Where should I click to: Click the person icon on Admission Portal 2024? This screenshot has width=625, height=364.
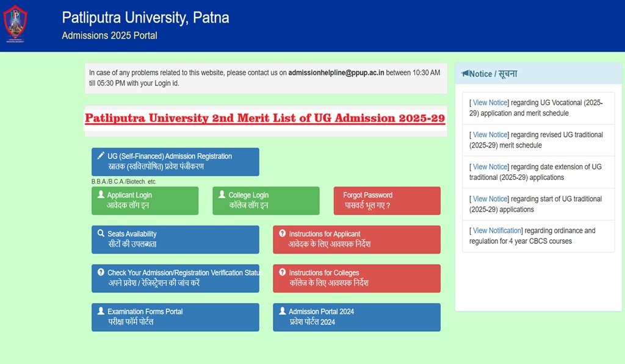282,311
